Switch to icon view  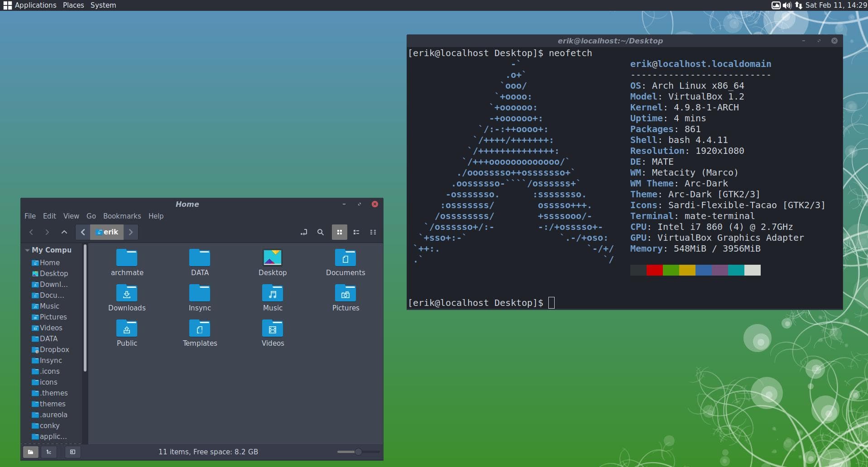pos(340,232)
